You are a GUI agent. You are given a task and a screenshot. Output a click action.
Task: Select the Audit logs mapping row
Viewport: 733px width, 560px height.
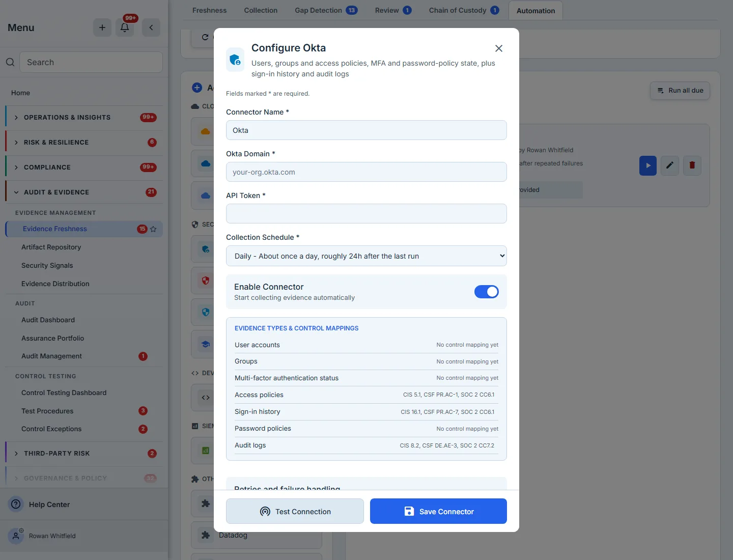point(366,445)
